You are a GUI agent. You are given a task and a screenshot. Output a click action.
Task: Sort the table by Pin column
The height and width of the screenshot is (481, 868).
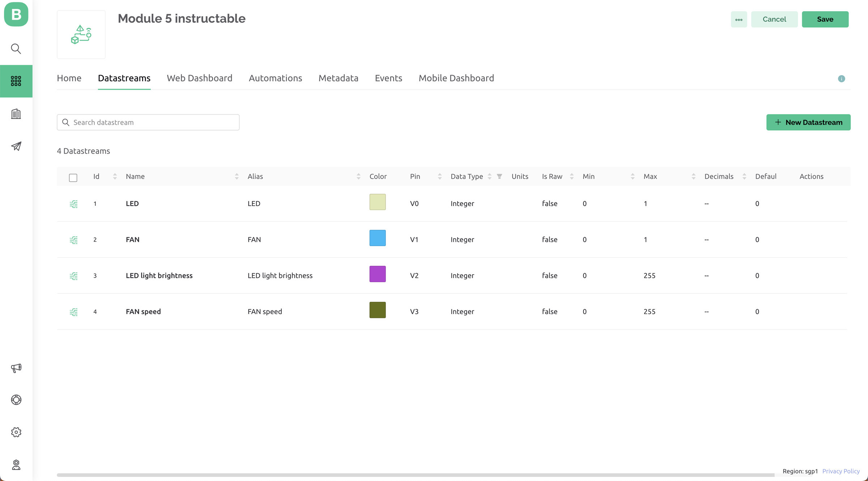pyautogui.click(x=439, y=176)
